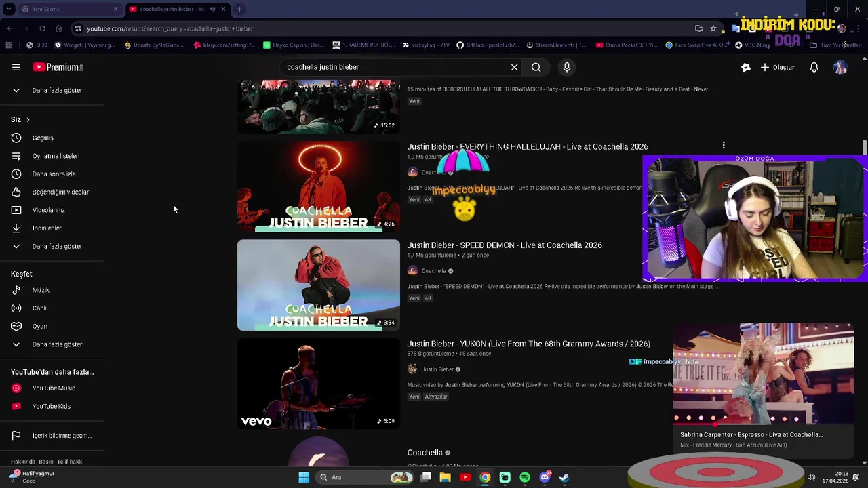Viewport: 868px width, 488px height.
Task: Open EVERYTHING HALLELUJAH video thumbnail
Action: pos(319,186)
